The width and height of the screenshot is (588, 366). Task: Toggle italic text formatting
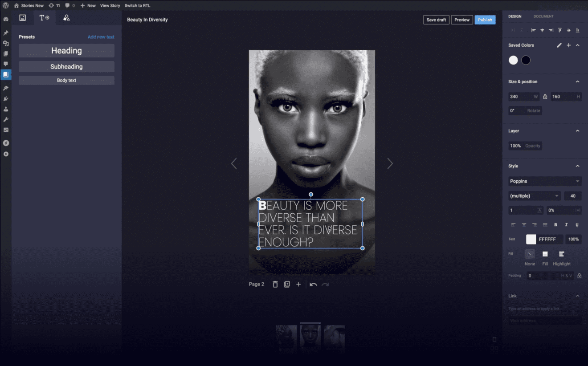566,225
